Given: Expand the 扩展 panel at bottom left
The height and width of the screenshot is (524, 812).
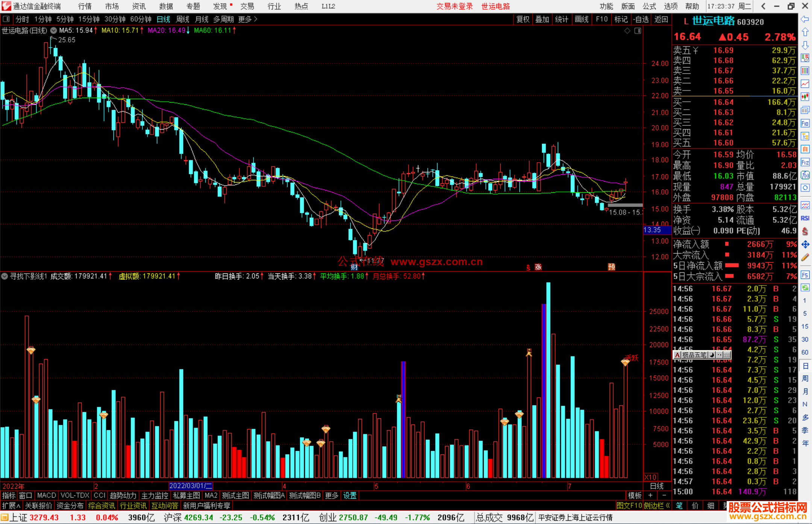Looking at the screenshot, I should (x=11, y=506).
